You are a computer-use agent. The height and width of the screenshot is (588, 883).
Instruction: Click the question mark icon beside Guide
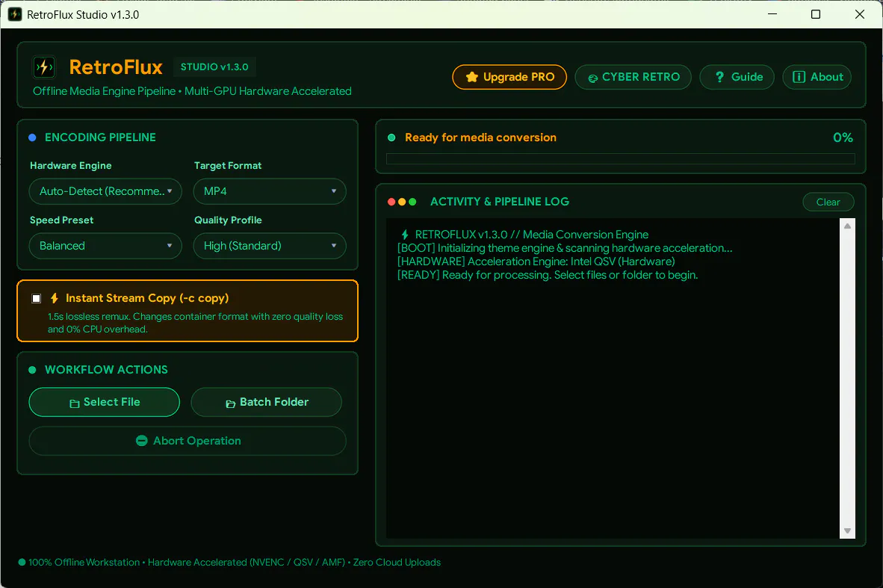click(719, 77)
